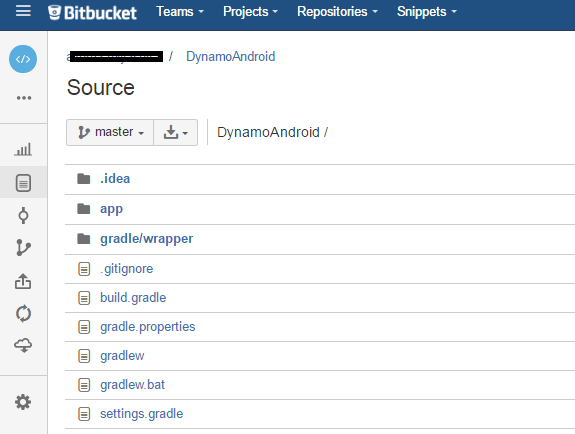This screenshot has height=434, width=575.
Task: Open the gradle/wrapper folder
Action: [147, 239]
